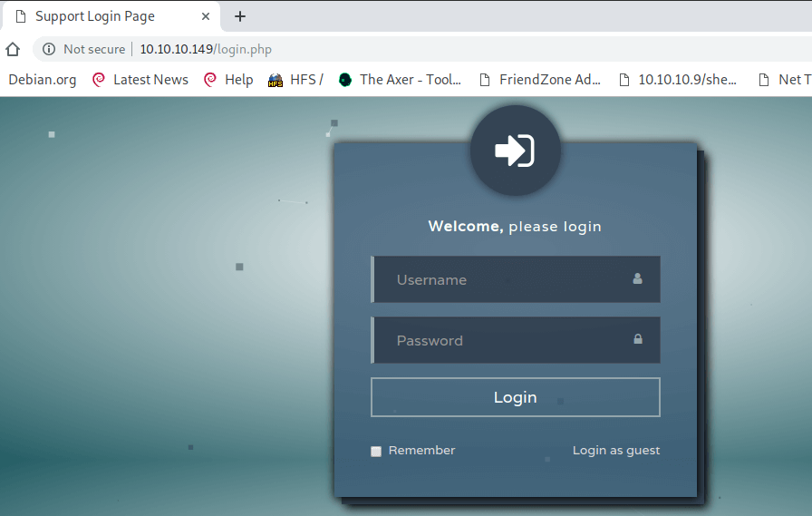Screen dimensions: 812x516
Task: Open the Help bookmark
Action: tap(229, 80)
